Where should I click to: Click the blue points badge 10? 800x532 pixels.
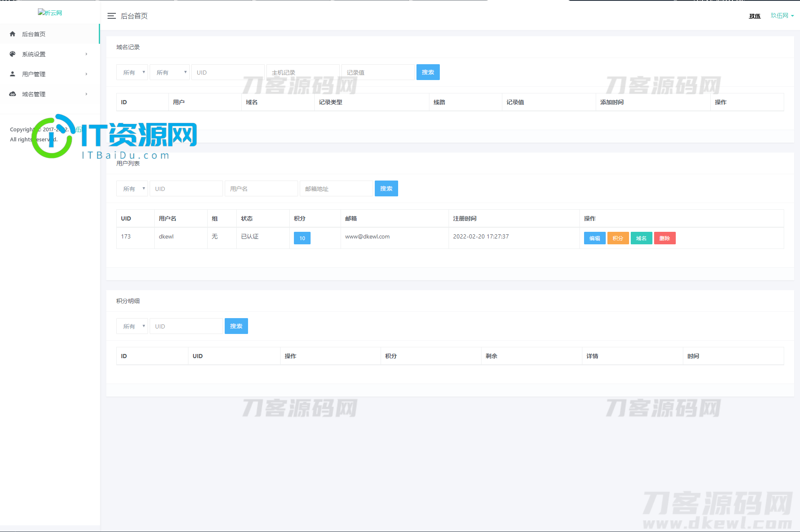302,238
